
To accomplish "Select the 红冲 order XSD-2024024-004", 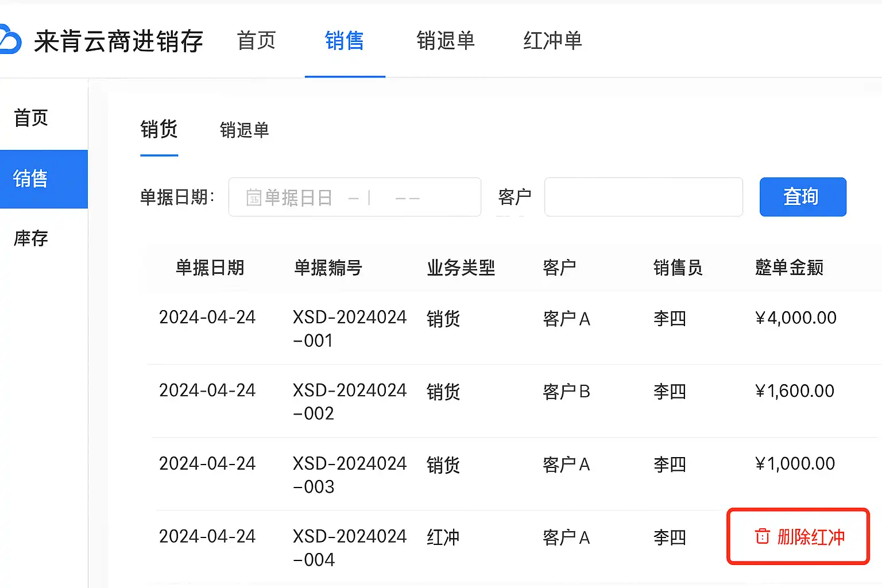I will 349,547.
